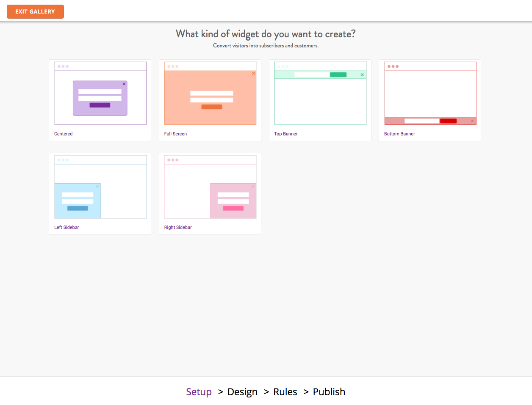532x405 pixels.
Task: Select the Bottom Banner widget illustration
Action: [430, 93]
